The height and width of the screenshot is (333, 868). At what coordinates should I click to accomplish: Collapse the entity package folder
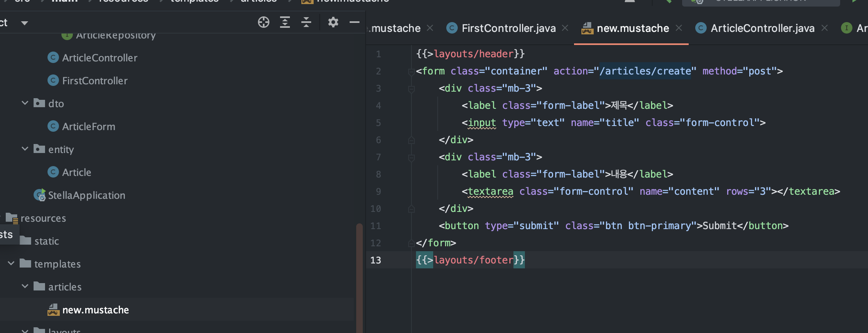(25, 148)
